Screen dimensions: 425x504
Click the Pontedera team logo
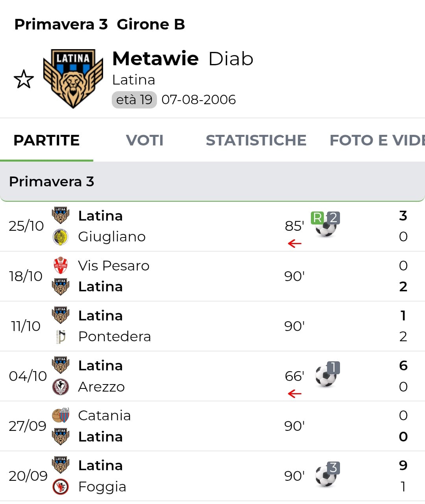coord(61,337)
